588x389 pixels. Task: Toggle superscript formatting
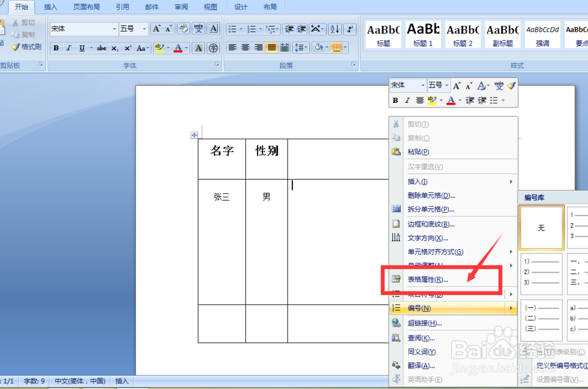(128, 48)
